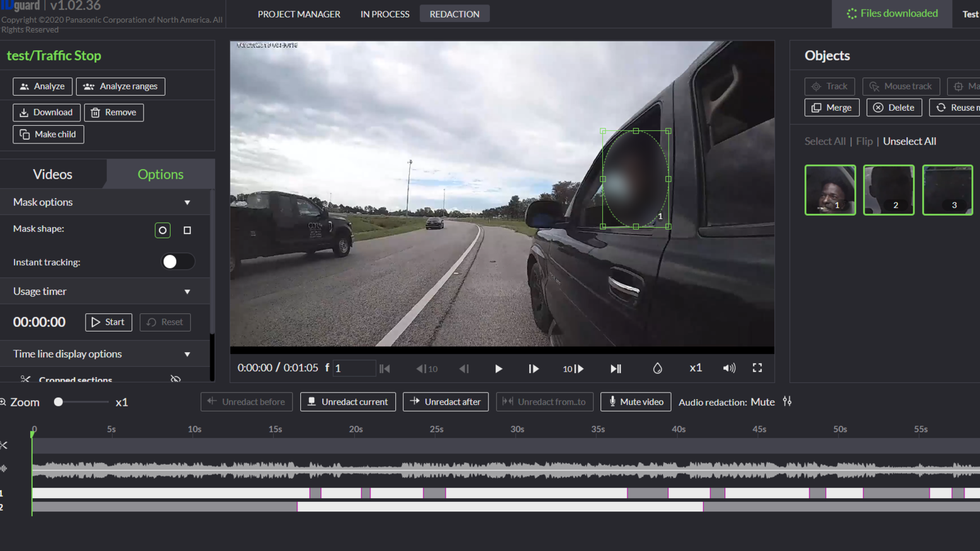Change playback speed from x1

point(695,368)
